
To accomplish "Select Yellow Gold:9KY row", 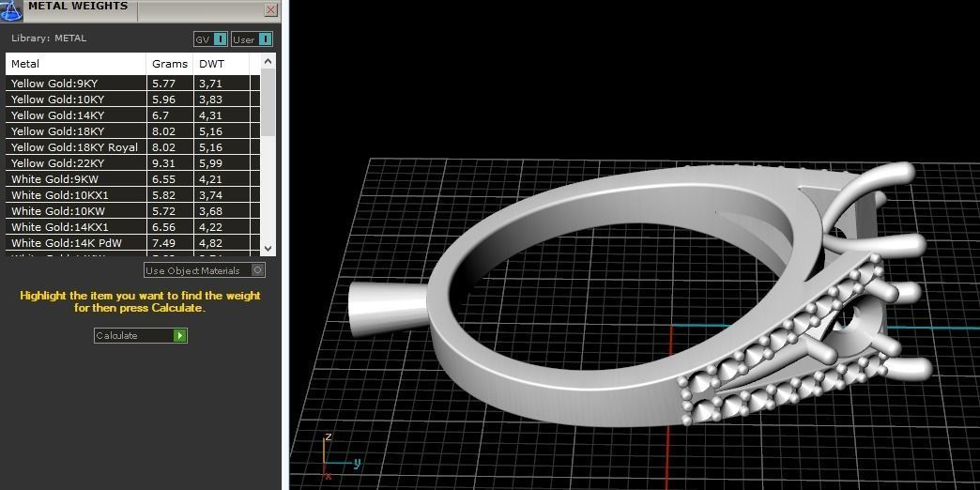I will click(132, 84).
